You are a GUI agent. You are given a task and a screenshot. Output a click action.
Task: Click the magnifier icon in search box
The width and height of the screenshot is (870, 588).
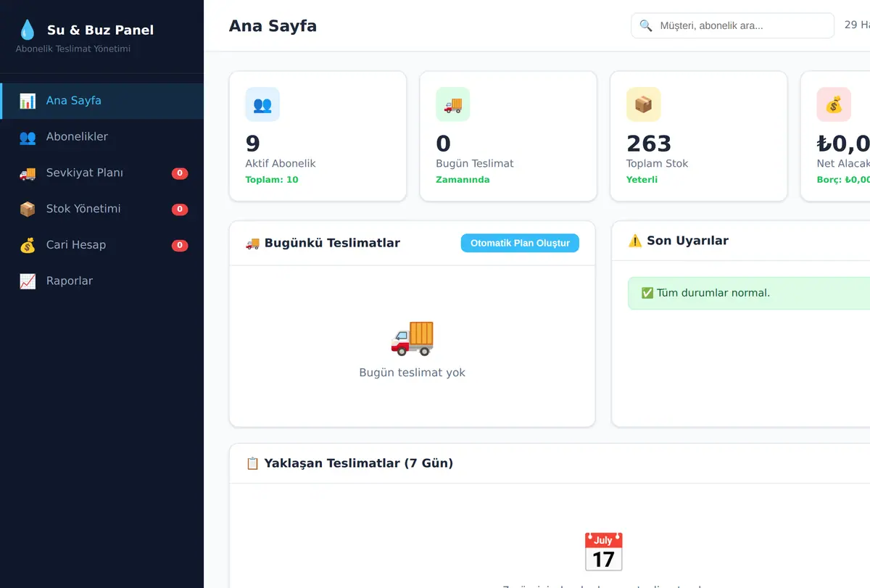pos(646,26)
